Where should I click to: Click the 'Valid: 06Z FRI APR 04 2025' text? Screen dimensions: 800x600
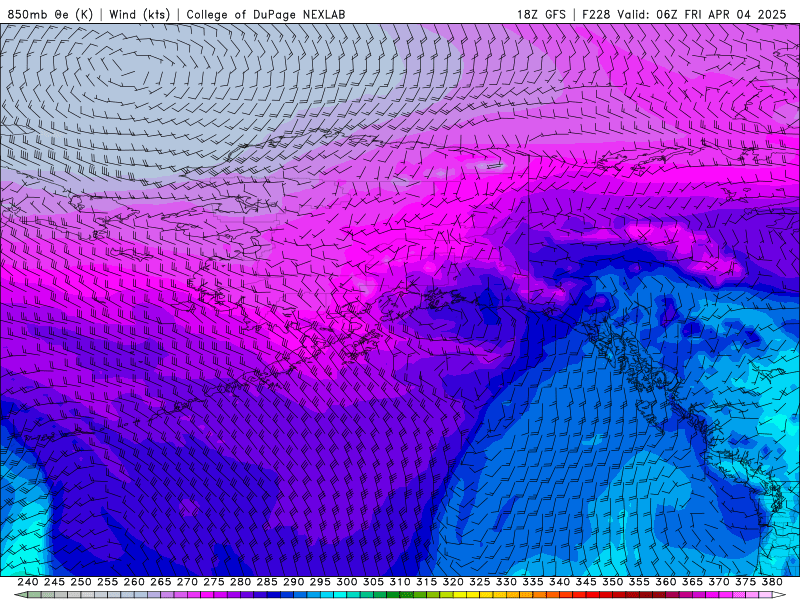(702, 14)
